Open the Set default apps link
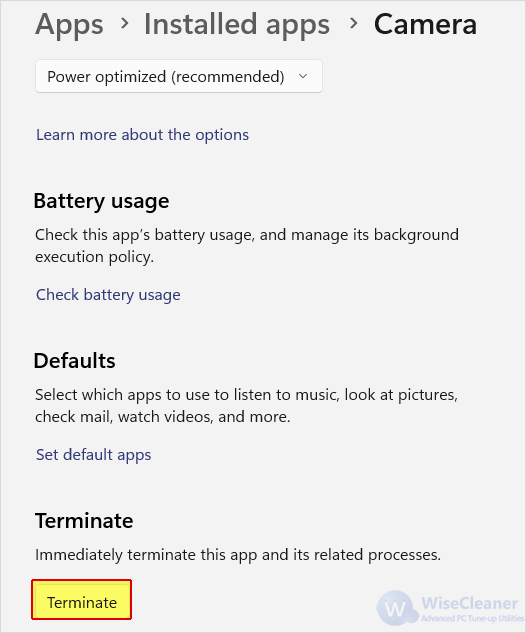The height and width of the screenshot is (633, 526). pyautogui.click(x=94, y=455)
